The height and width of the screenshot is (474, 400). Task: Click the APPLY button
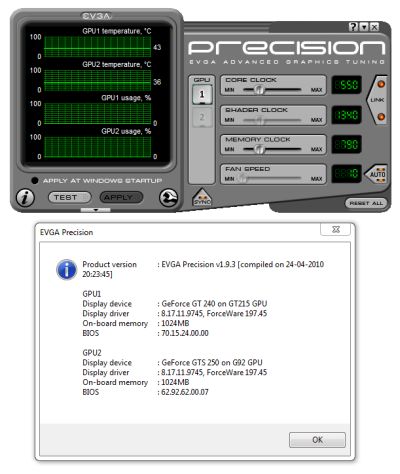tap(121, 197)
